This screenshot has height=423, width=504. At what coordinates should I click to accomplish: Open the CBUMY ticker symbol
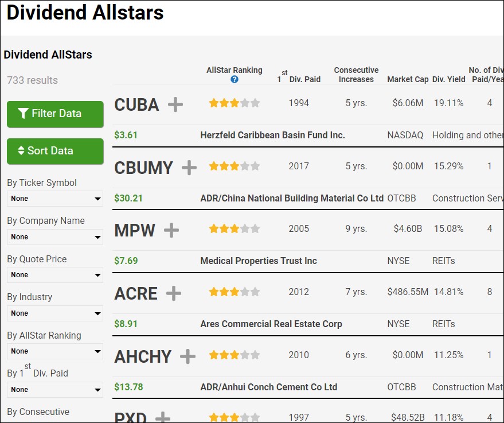pyautogui.click(x=144, y=168)
